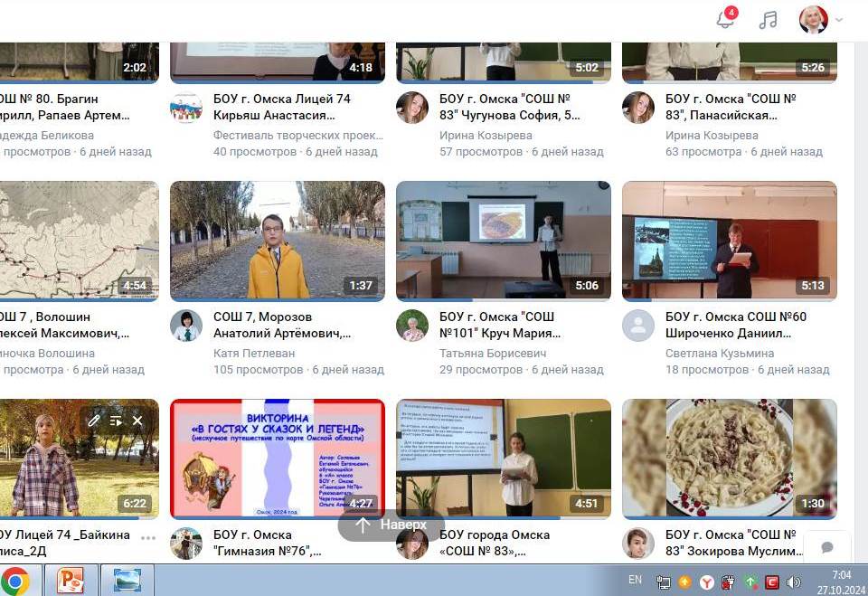Click the profile avatar in header
868x596 pixels.
point(813,20)
